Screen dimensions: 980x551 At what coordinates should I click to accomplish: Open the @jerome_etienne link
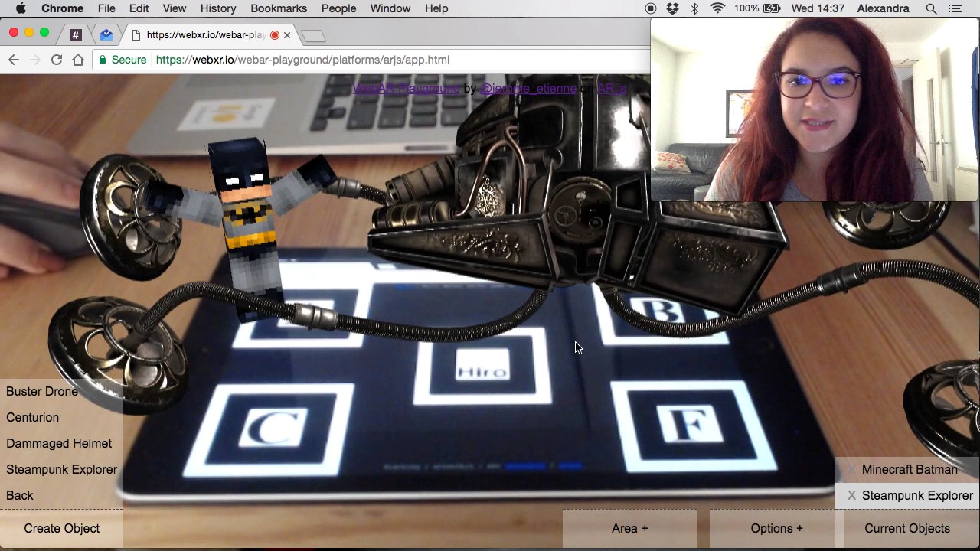tap(528, 89)
